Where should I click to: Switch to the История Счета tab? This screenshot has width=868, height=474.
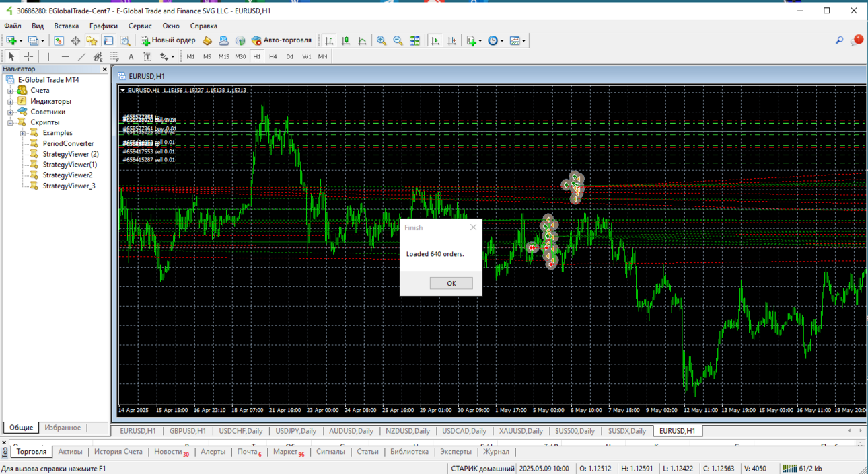click(x=118, y=452)
